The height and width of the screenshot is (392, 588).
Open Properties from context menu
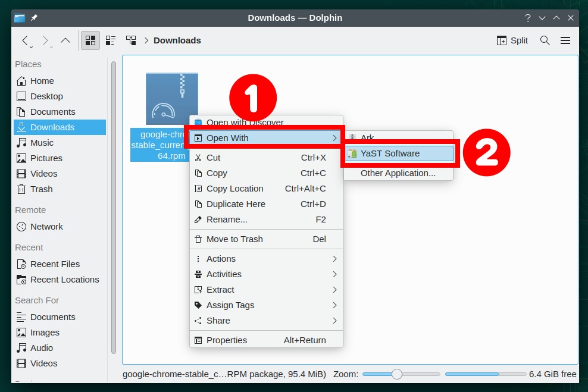point(266,340)
